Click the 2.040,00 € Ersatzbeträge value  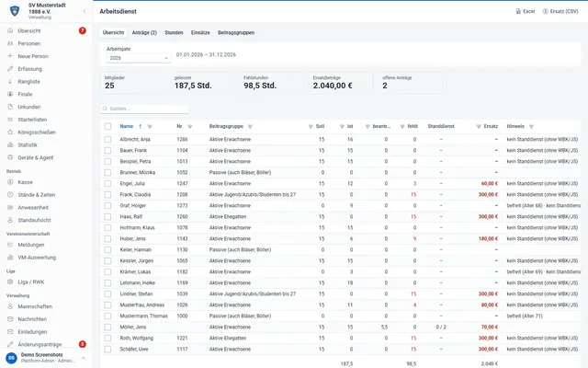(x=333, y=86)
